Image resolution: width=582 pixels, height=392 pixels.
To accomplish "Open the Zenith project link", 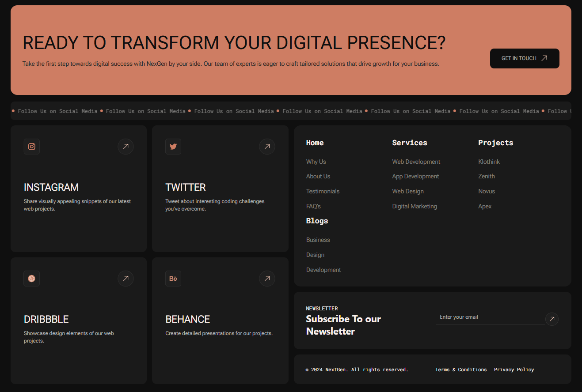I will tap(487, 176).
